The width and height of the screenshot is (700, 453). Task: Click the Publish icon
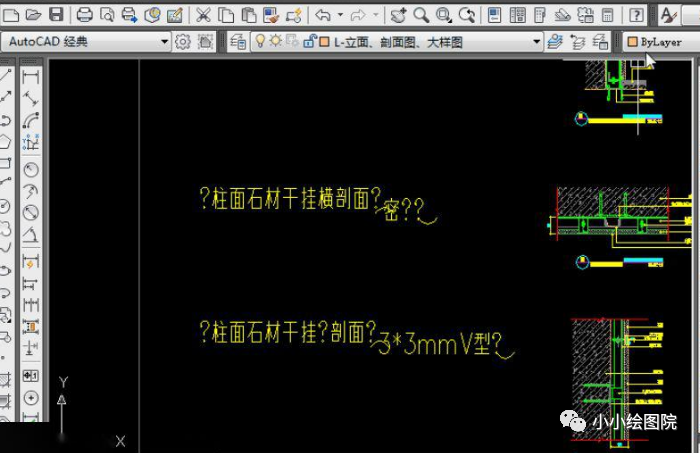[x=129, y=16]
